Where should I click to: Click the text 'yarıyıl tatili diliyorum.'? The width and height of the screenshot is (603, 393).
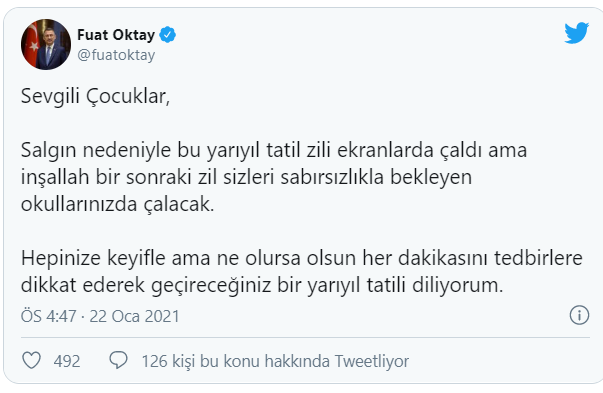(x=405, y=286)
